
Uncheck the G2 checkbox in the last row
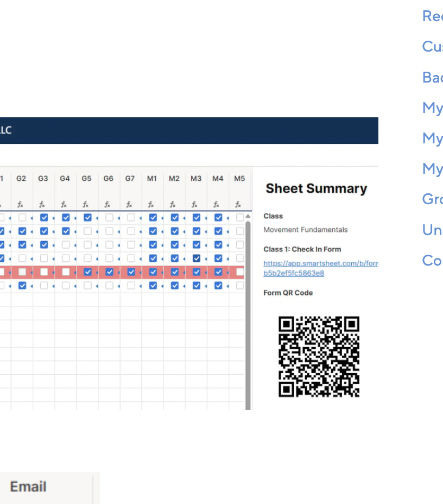[22, 286]
